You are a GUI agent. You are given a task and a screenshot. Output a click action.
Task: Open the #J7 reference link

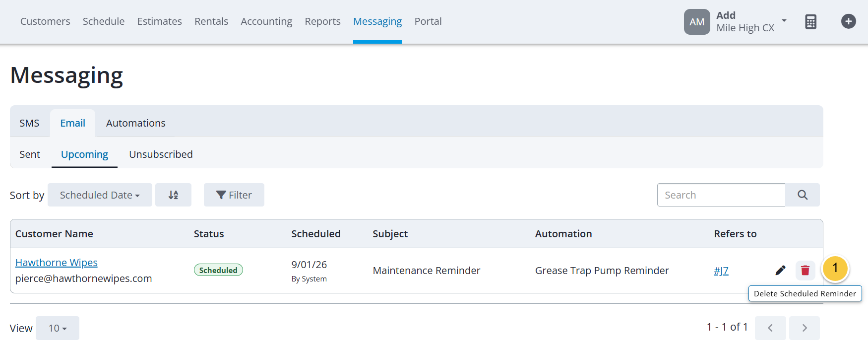tap(721, 271)
